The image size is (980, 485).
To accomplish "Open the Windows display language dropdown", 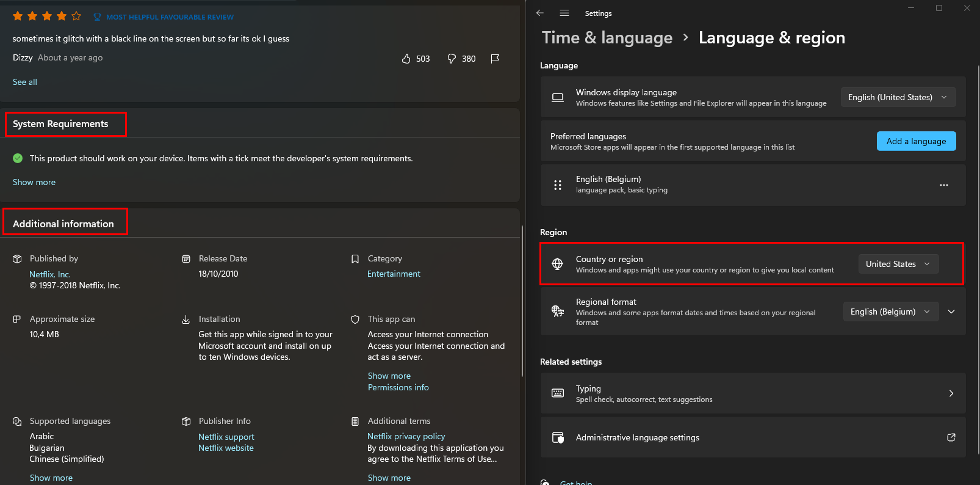I will click(898, 97).
